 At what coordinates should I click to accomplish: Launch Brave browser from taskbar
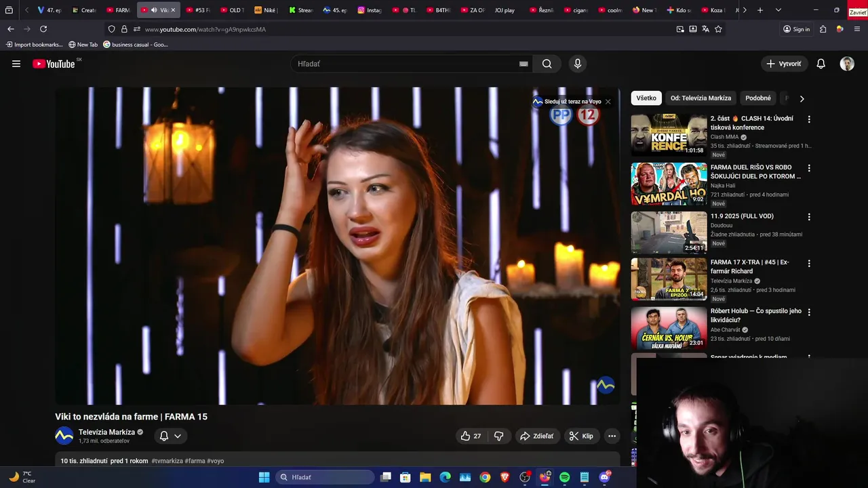[505, 477]
